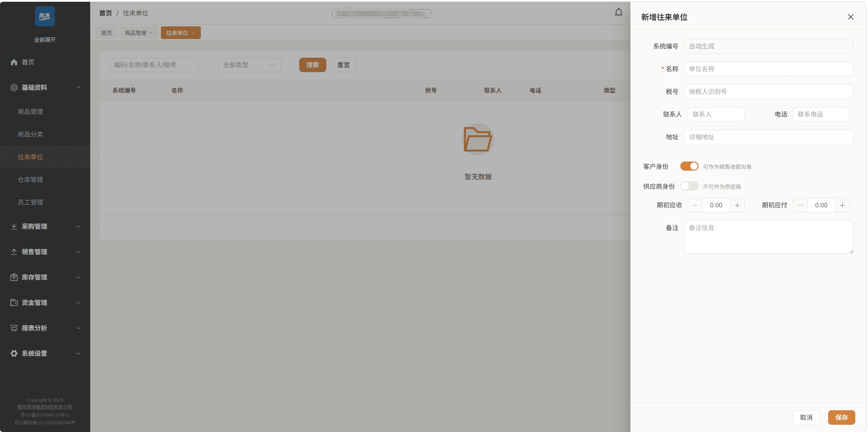Collapse the 基础资料 menu chevron
This screenshot has width=868, height=432.
[78, 88]
